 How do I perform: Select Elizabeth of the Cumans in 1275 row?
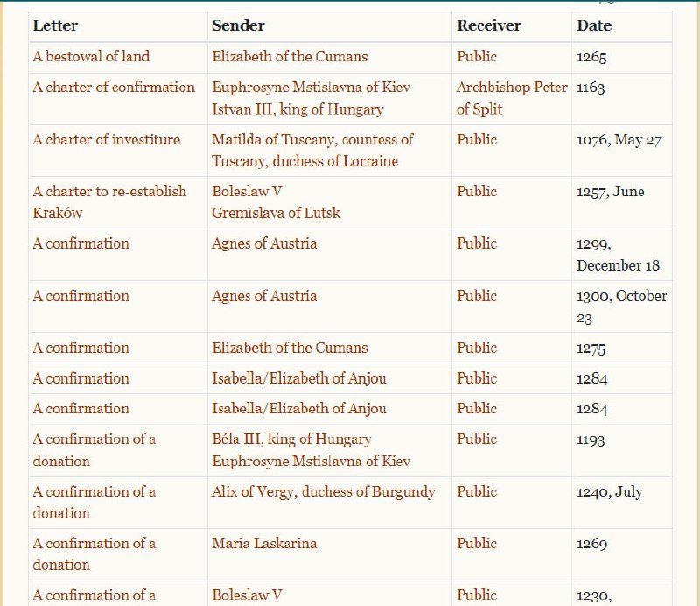pyautogui.click(x=290, y=348)
